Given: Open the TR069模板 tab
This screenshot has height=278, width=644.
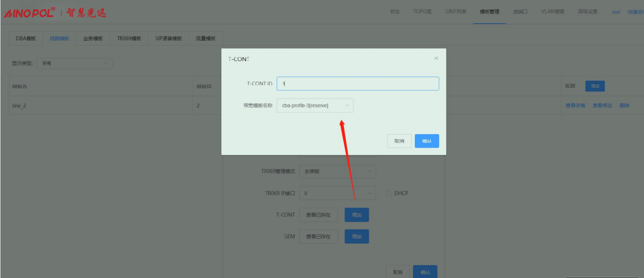Looking at the screenshot, I should pos(129,39).
